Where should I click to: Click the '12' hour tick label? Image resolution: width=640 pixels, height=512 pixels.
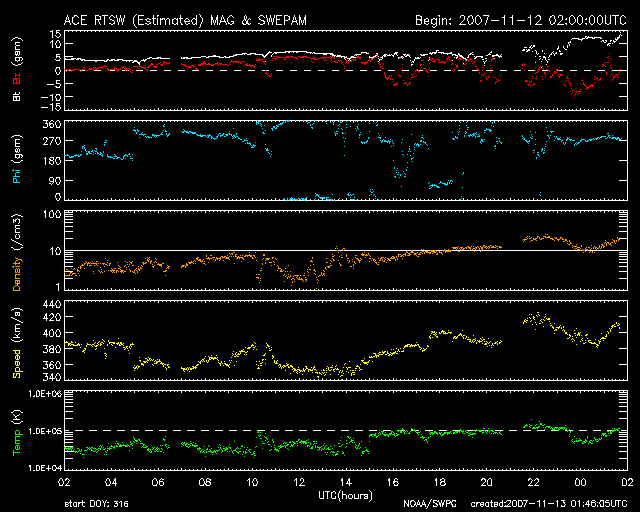coord(299,482)
